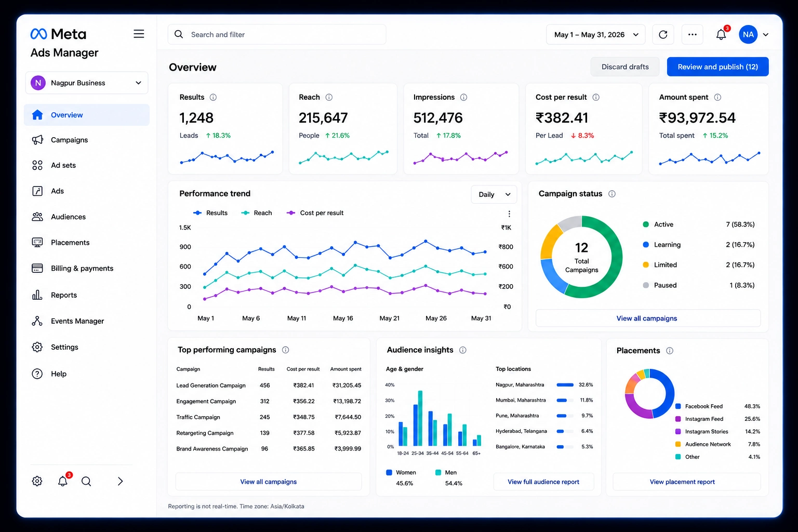
Task: Click View all campaigns under Campaign status
Action: point(648,318)
